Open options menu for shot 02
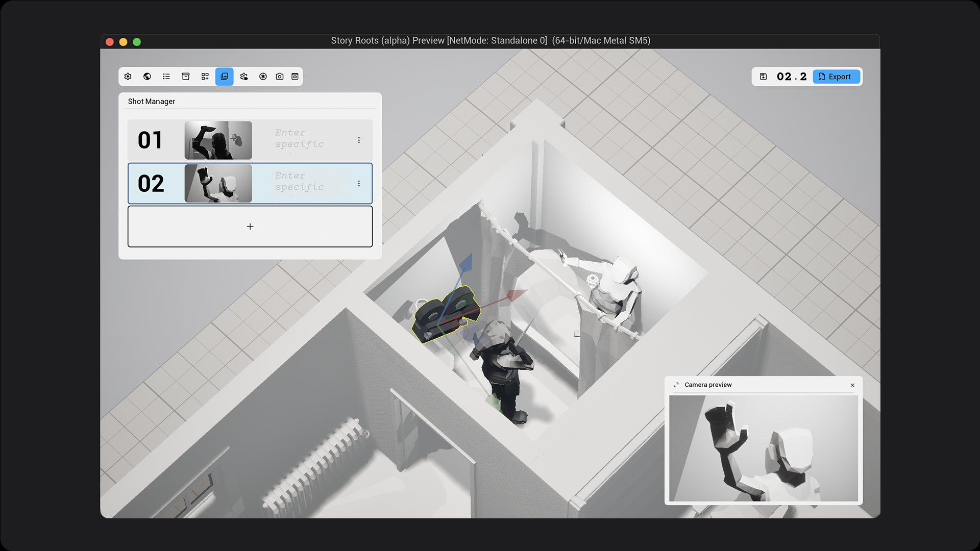 click(x=359, y=183)
